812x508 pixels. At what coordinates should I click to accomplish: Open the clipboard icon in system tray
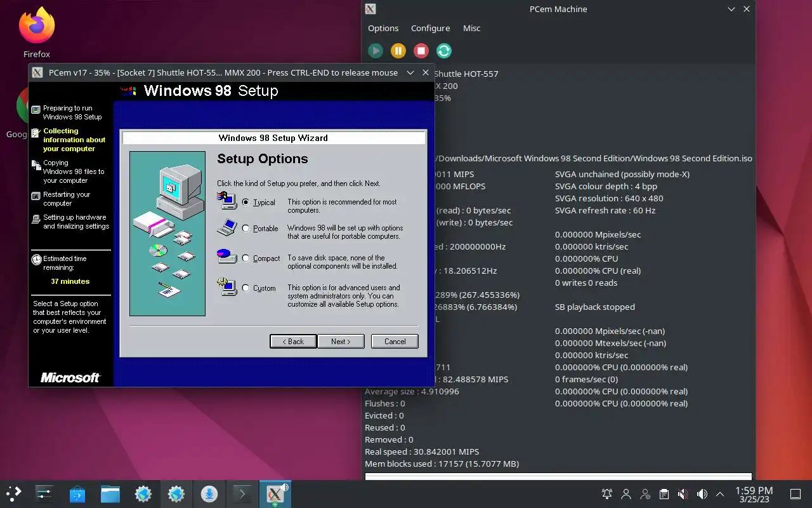664,494
